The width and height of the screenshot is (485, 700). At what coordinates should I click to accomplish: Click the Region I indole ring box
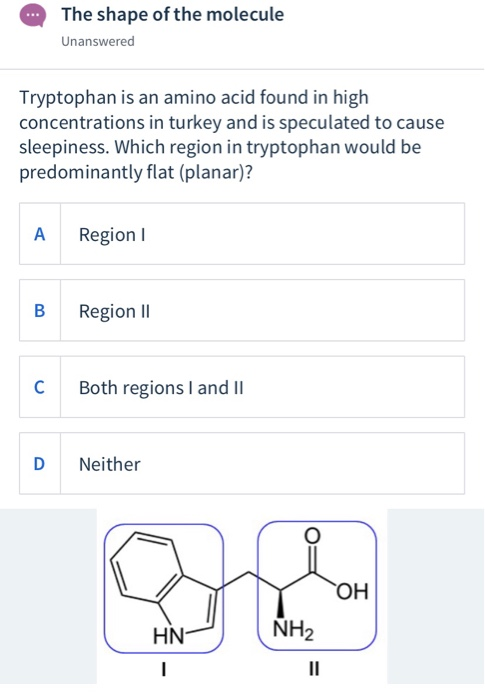[x=164, y=588]
